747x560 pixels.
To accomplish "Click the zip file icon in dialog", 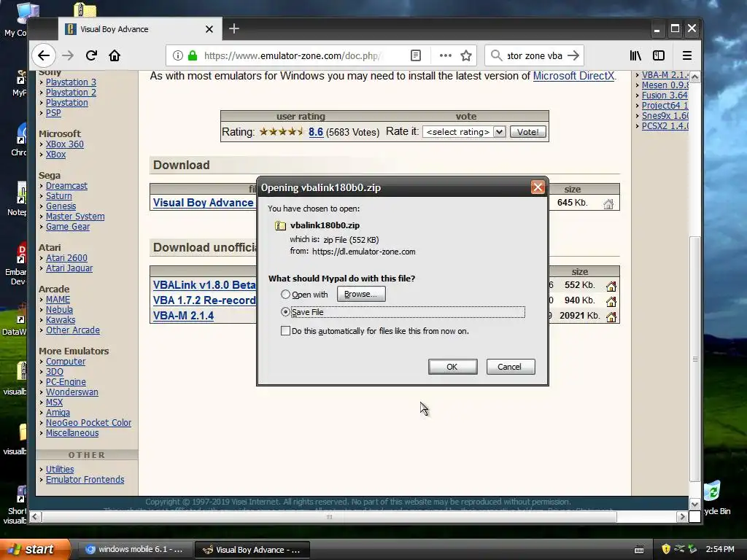I will (x=280, y=225).
